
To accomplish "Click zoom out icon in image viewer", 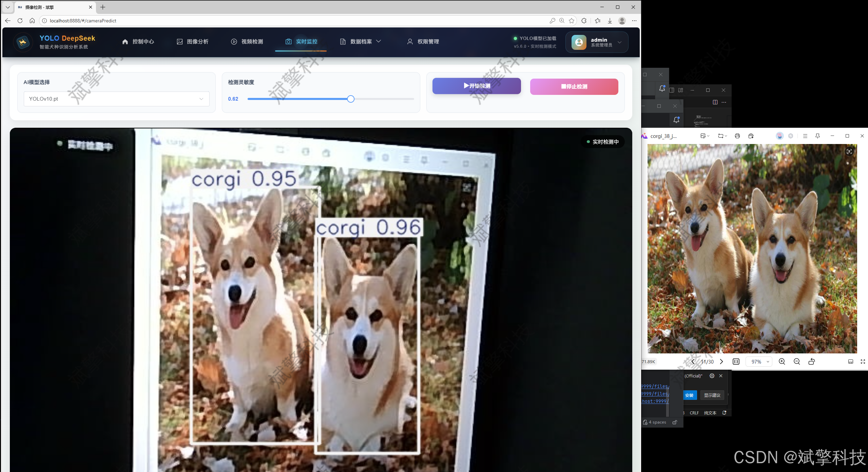I will coord(797,362).
